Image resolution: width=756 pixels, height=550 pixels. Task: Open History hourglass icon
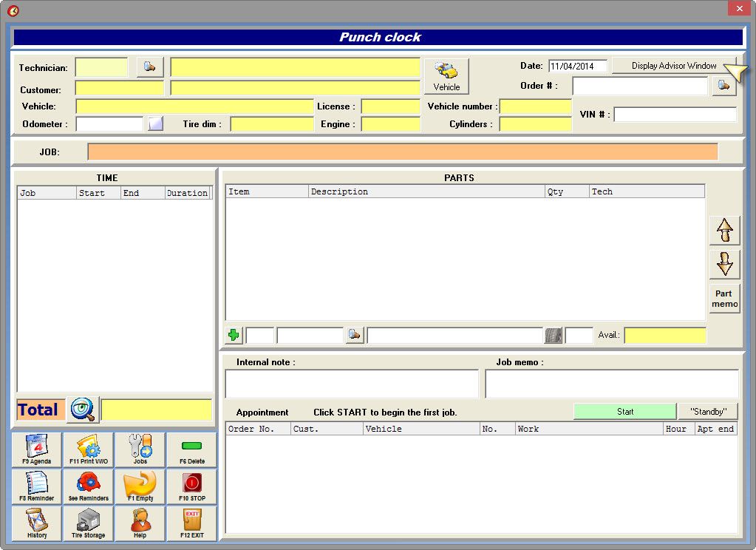click(x=37, y=523)
